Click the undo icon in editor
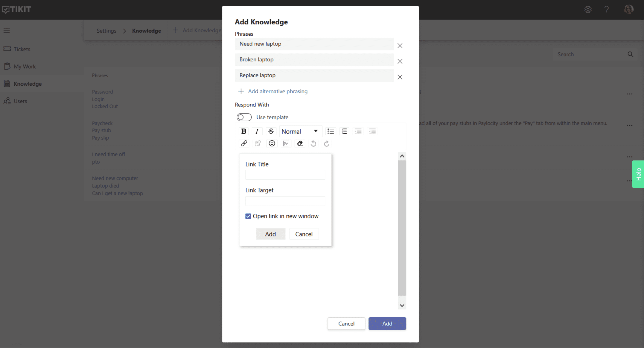Viewport: 644px width, 348px height. tap(314, 143)
